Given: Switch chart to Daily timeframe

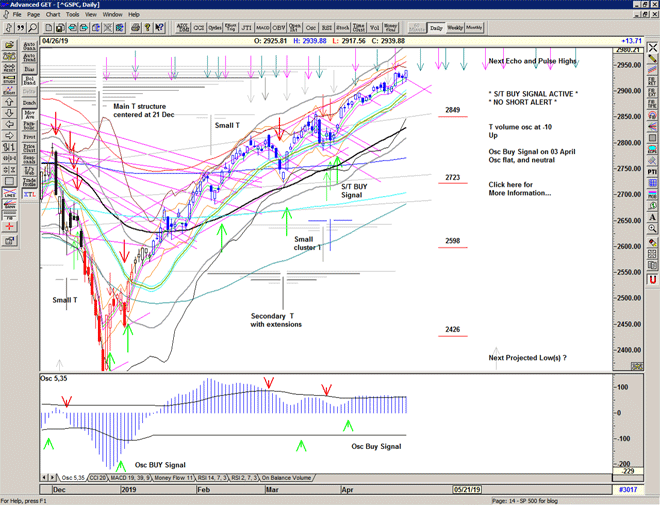Looking at the screenshot, I should [436, 28].
